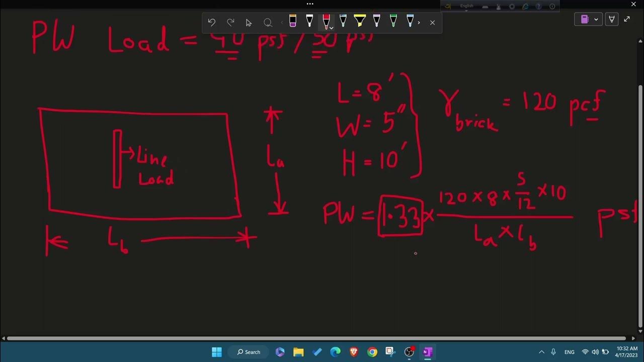
Task: Close the floating pen toolbar
Action: 432,22
